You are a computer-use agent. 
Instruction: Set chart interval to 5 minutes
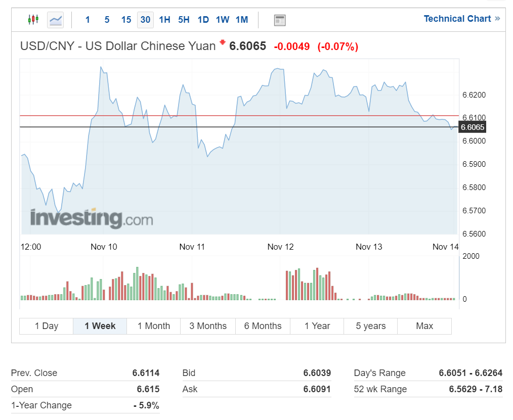point(107,20)
